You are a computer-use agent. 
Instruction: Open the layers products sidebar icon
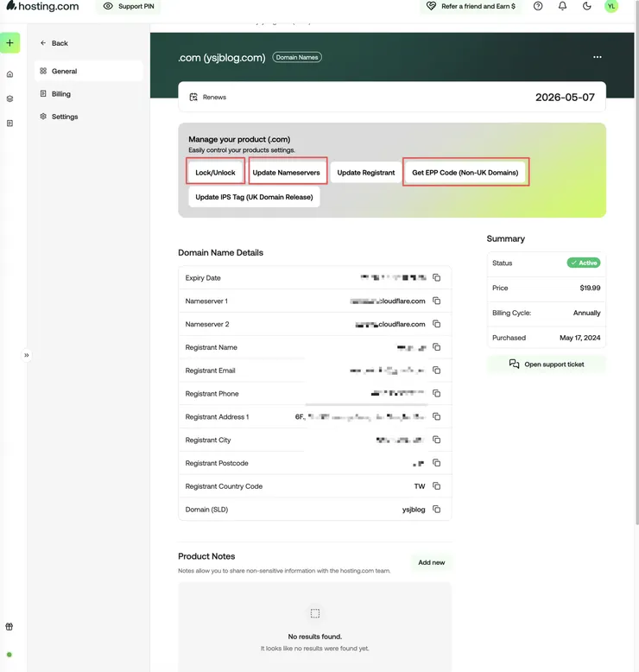pos(9,98)
